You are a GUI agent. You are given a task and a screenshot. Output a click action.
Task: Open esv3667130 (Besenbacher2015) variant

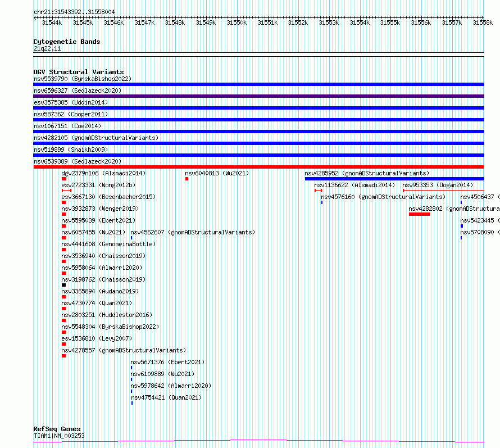pos(108,197)
